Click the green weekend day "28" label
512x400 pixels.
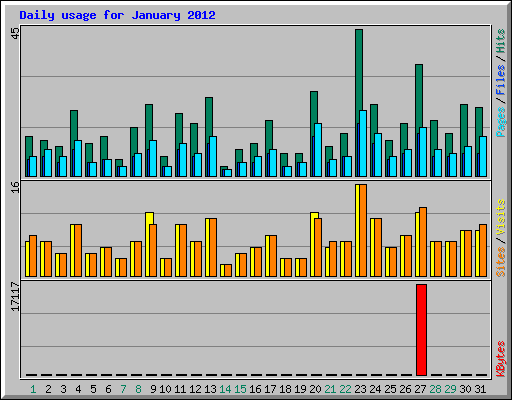435,389
